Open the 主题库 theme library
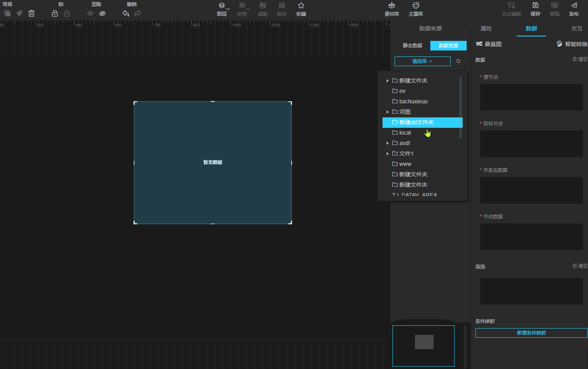Screen dimensions: 588x369 416,9
